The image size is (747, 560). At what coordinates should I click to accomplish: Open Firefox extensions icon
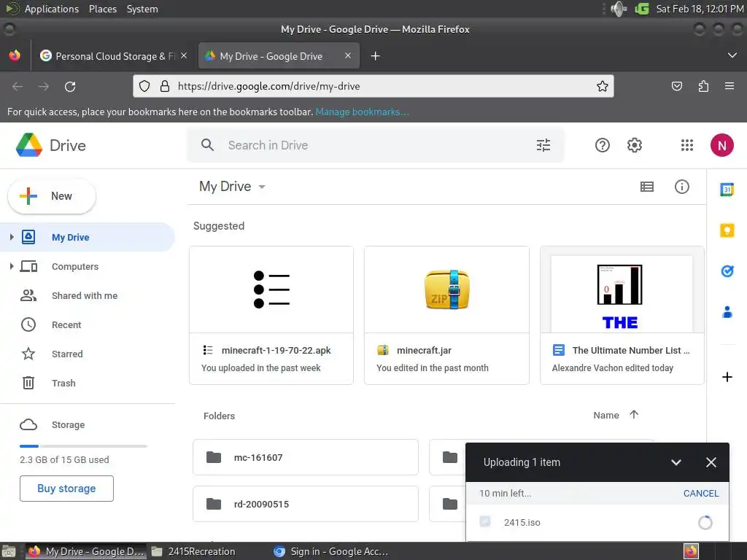pyautogui.click(x=703, y=86)
